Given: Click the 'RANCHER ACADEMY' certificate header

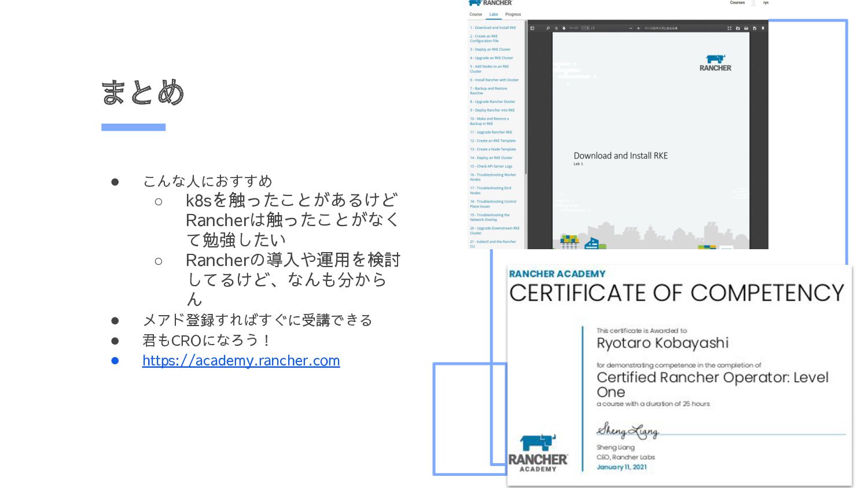Looking at the screenshot, I should pyautogui.click(x=557, y=273).
